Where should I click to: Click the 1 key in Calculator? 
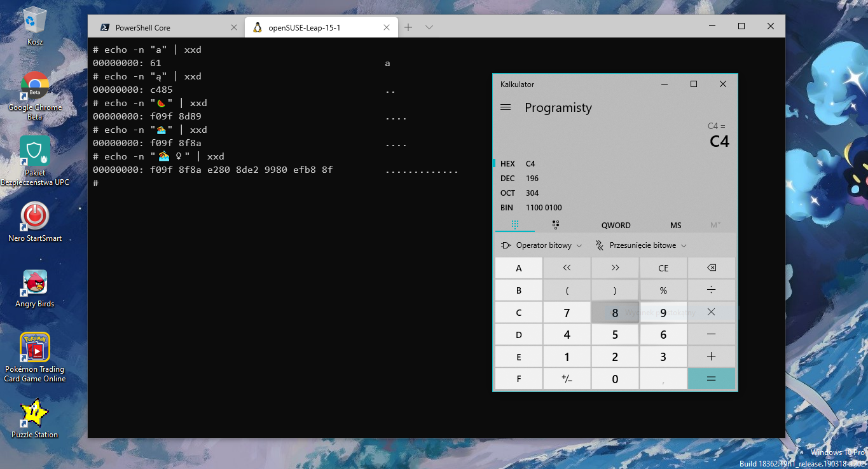[567, 357]
